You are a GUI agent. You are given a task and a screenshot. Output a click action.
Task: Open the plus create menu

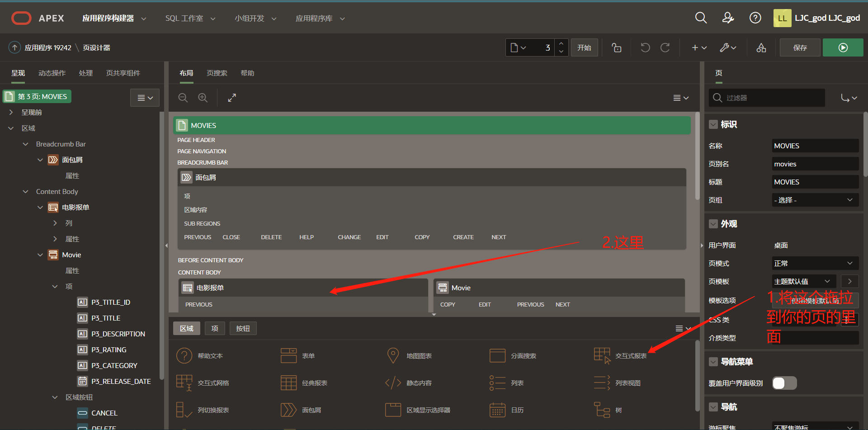pyautogui.click(x=699, y=47)
